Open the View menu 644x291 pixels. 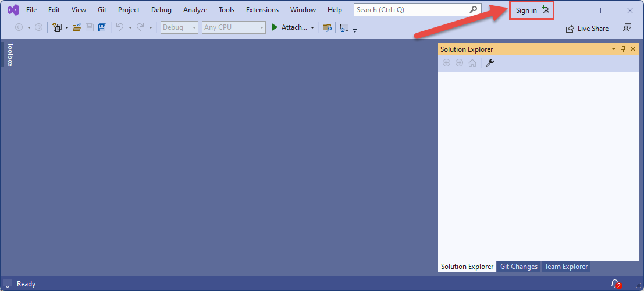click(79, 10)
